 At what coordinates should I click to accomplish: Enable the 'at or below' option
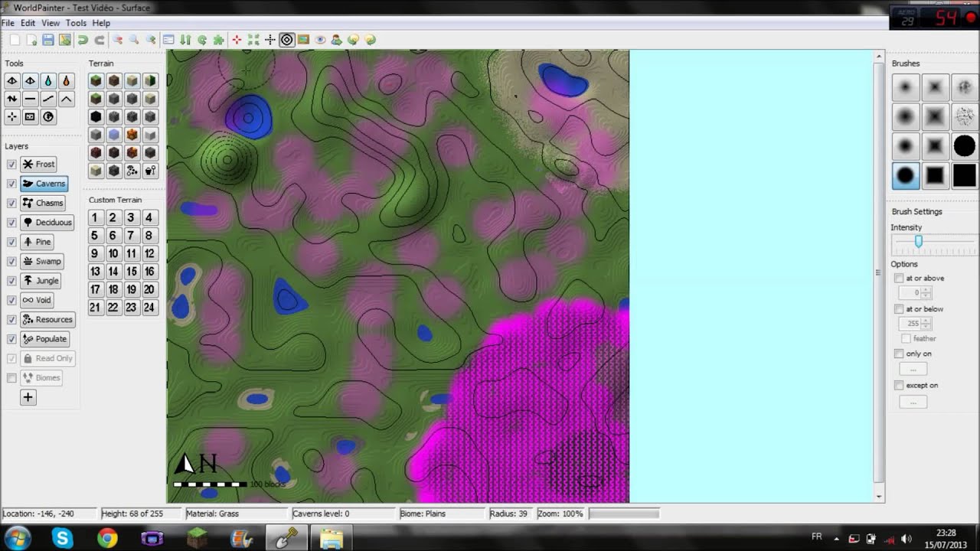[x=899, y=309]
